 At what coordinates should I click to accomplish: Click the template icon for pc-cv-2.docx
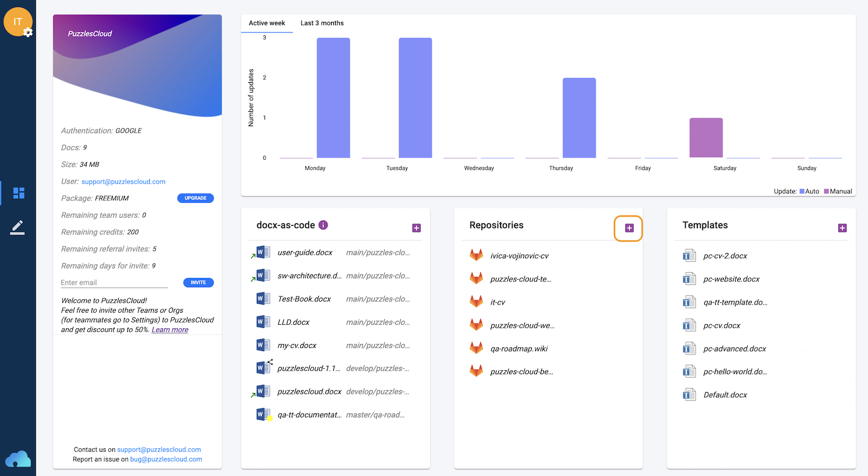point(689,255)
